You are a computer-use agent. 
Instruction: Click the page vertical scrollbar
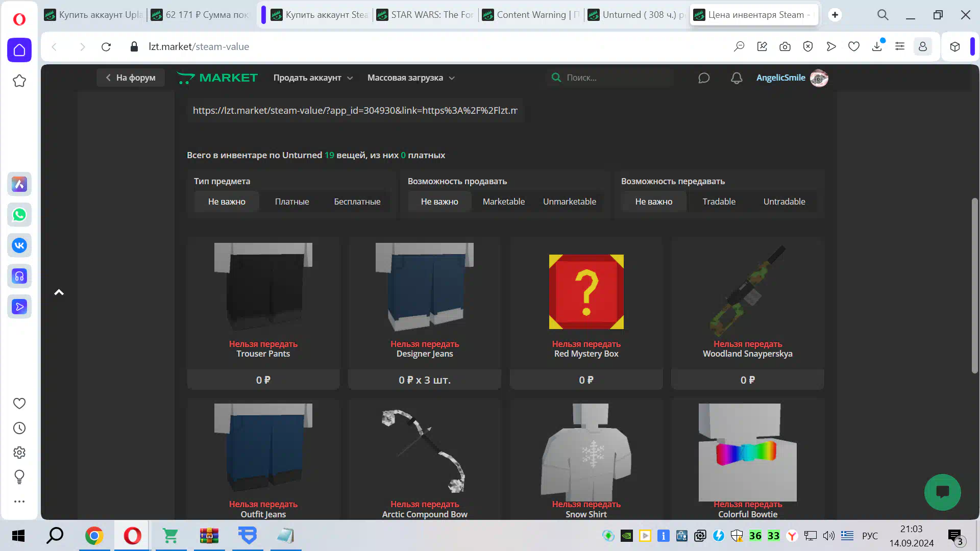pyautogui.click(x=974, y=286)
